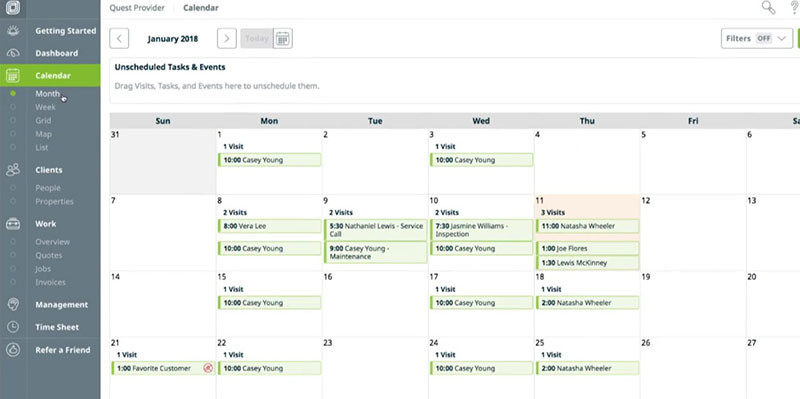The image size is (800, 399).
Task: Click the date picker calendar icon
Action: coord(283,39)
